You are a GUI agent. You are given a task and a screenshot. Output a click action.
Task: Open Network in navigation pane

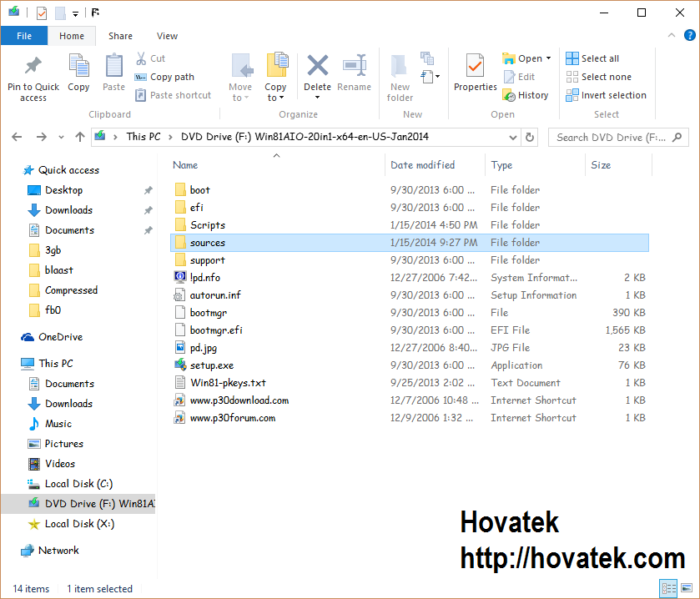[50, 551]
